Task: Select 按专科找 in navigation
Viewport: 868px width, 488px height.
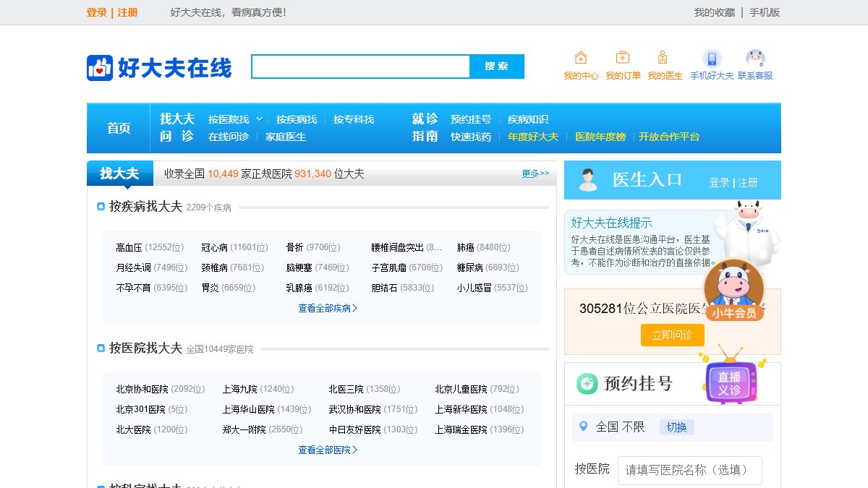Action: pos(354,119)
